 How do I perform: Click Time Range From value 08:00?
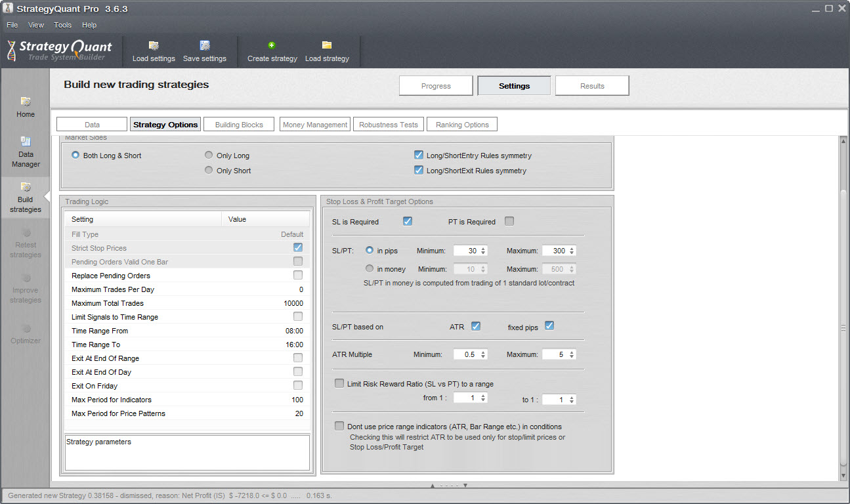(x=295, y=331)
